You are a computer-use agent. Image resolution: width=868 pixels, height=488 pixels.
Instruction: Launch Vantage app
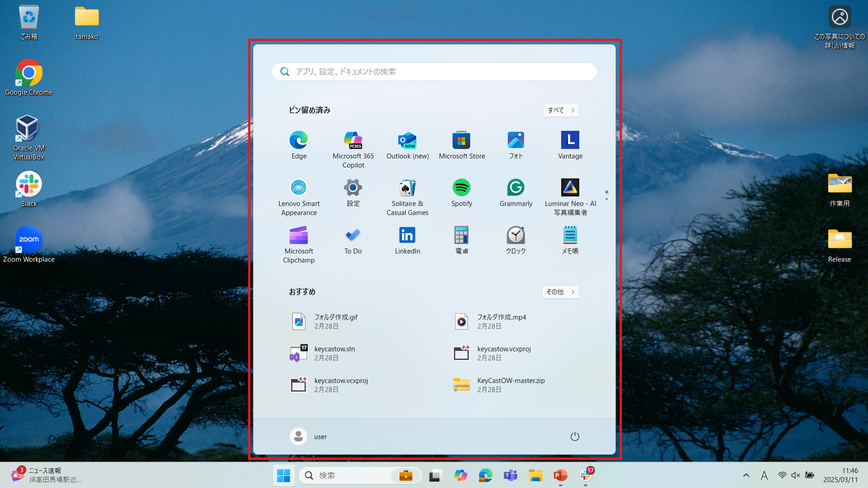click(x=570, y=146)
